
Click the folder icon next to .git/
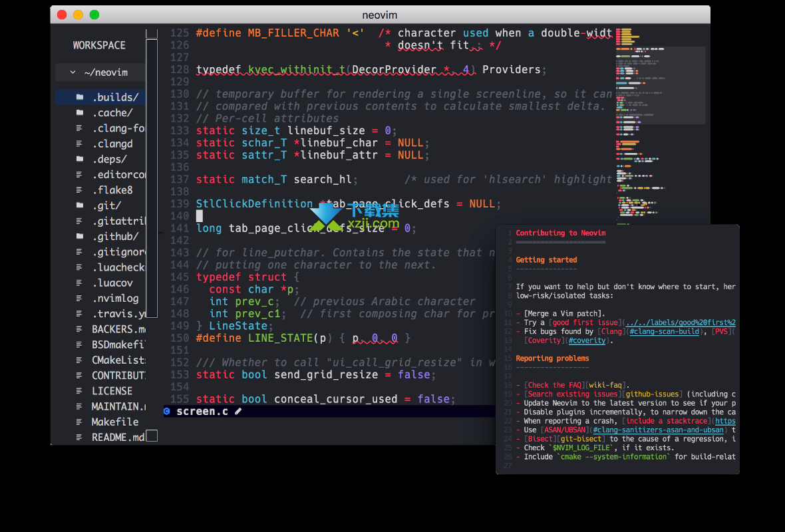click(80, 205)
